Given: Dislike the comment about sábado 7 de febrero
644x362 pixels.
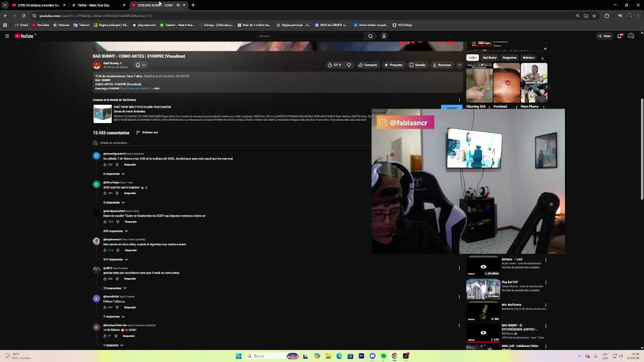Looking at the screenshot, I should coord(117,164).
